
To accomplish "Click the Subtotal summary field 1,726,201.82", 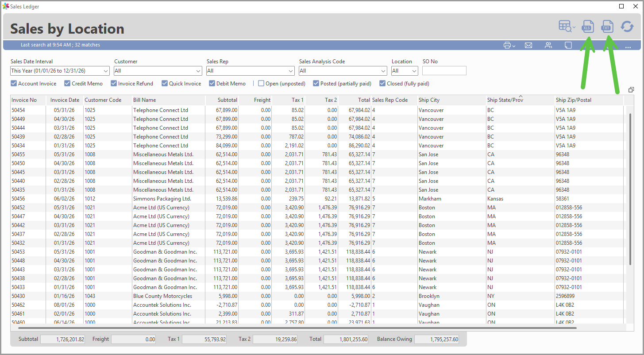I will [x=62, y=339].
